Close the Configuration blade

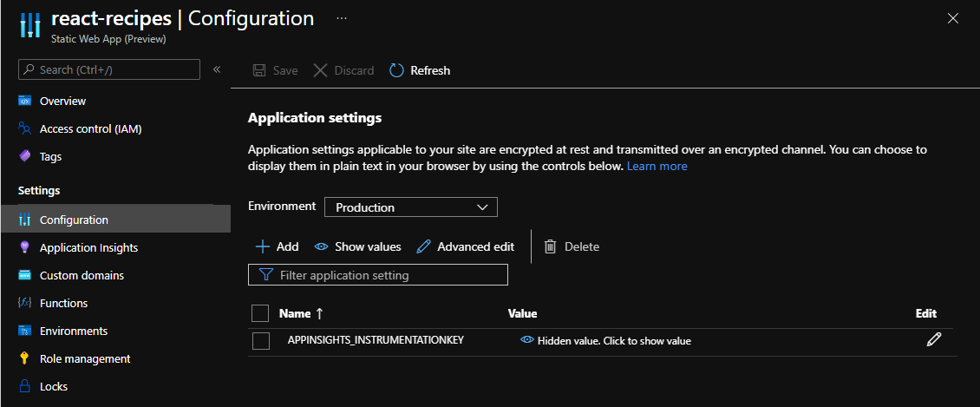tap(953, 18)
